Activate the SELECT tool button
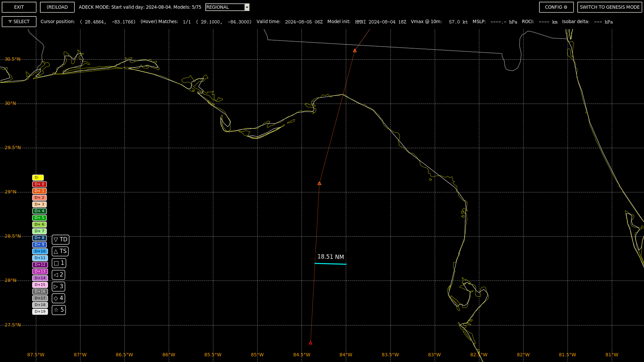This screenshot has height=362, width=644. tap(19, 21)
